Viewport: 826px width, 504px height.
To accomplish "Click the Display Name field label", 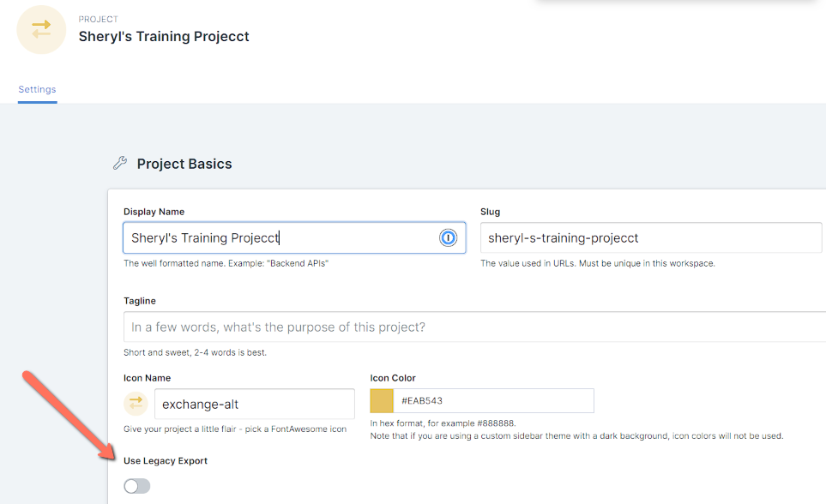I will 154,212.
